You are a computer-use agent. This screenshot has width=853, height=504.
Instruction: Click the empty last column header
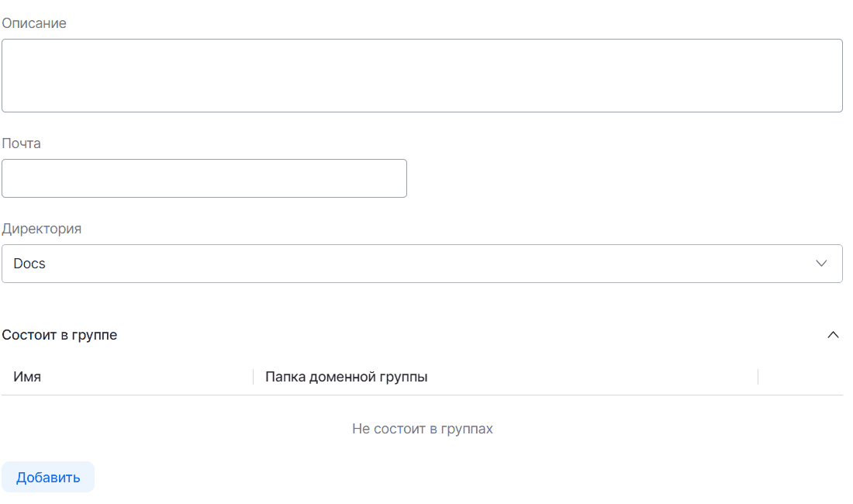point(800,377)
